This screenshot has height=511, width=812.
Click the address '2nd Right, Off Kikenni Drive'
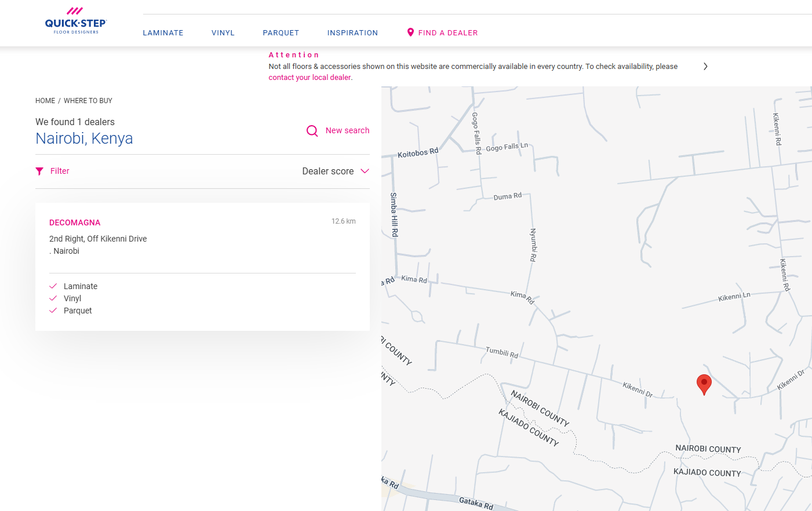click(x=98, y=239)
